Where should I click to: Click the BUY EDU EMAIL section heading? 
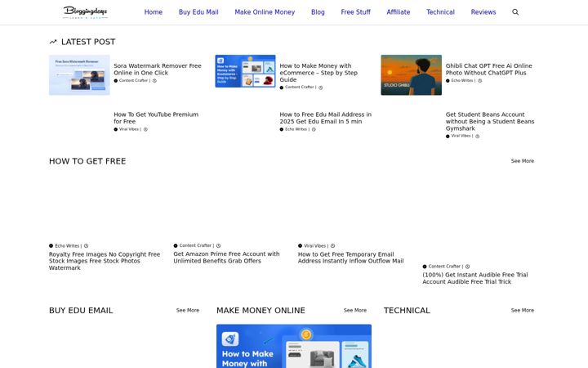point(81,311)
